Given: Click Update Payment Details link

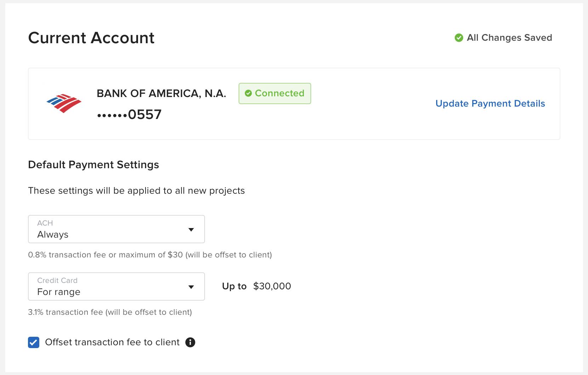Looking at the screenshot, I should click(490, 103).
